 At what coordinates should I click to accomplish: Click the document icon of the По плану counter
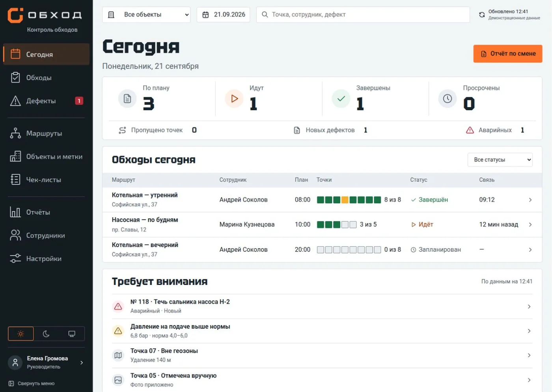pyautogui.click(x=127, y=98)
